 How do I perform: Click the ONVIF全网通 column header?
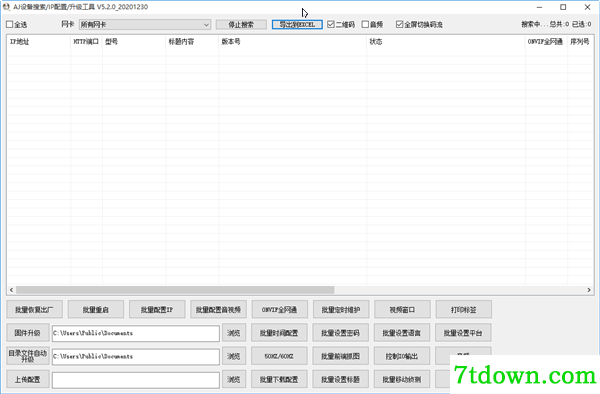click(x=545, y=42)
